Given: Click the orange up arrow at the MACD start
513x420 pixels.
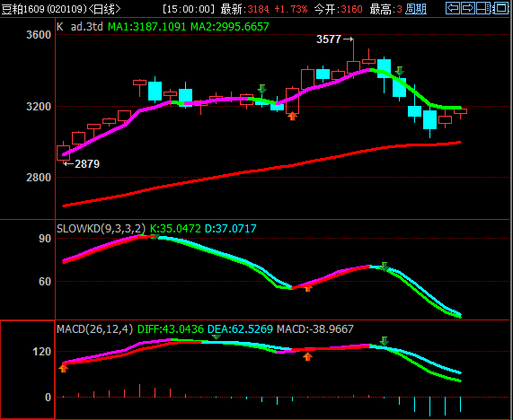Looking at the screenshot, I should click(63, 368).
